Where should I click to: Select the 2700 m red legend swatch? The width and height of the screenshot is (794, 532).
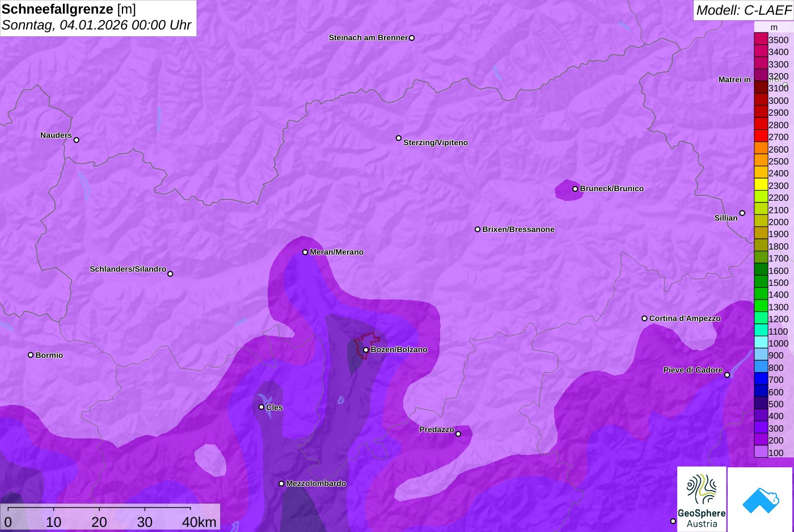tap(761, 136)
